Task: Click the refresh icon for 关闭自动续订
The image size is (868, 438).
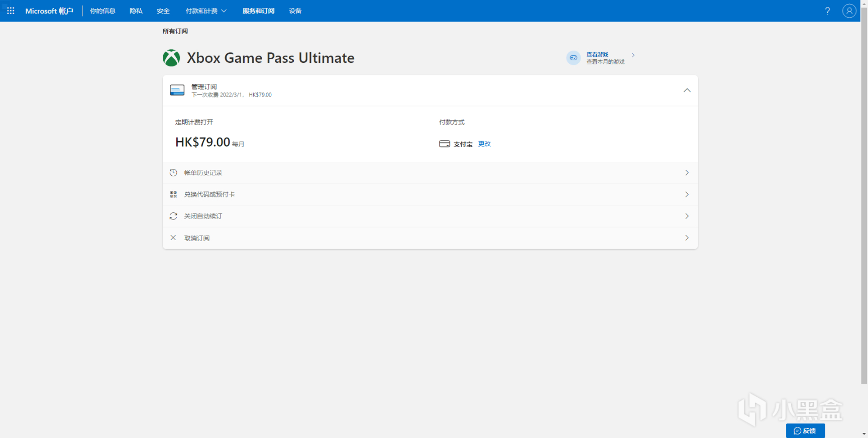Action: (173, 216)
